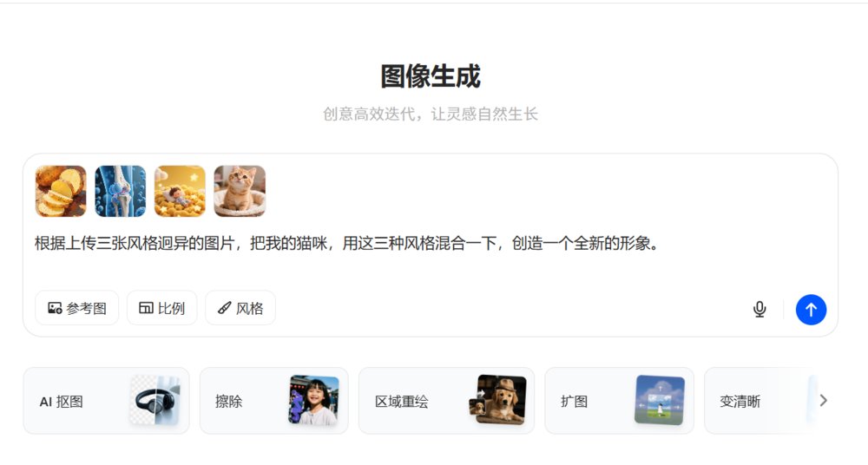
Task: Click the smiling girl preview image
Action: tap(313, 400)
